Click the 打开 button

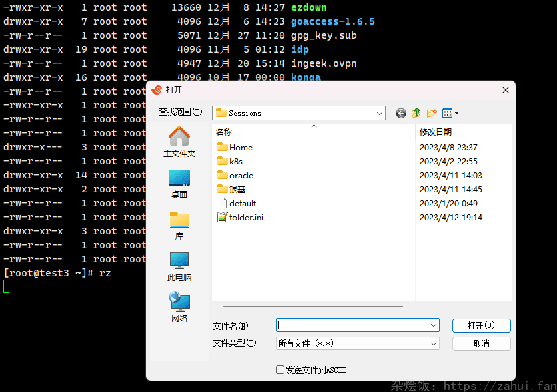pos(481,325)
